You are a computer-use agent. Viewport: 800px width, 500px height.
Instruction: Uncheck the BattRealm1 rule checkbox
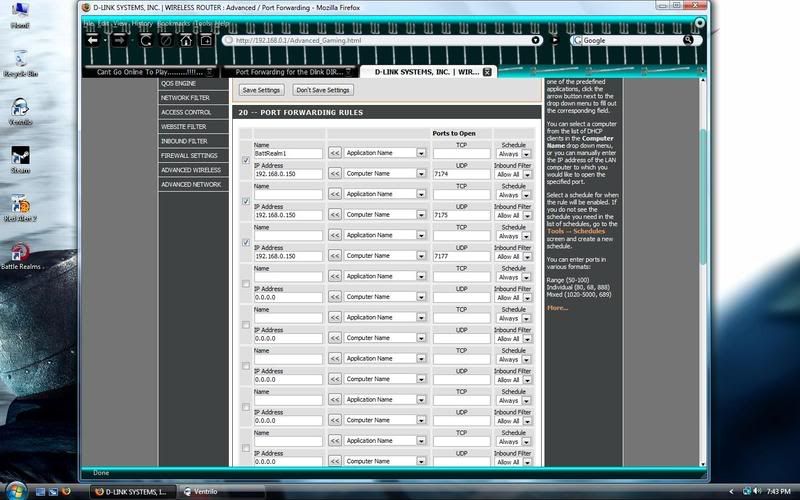point(246,160)
